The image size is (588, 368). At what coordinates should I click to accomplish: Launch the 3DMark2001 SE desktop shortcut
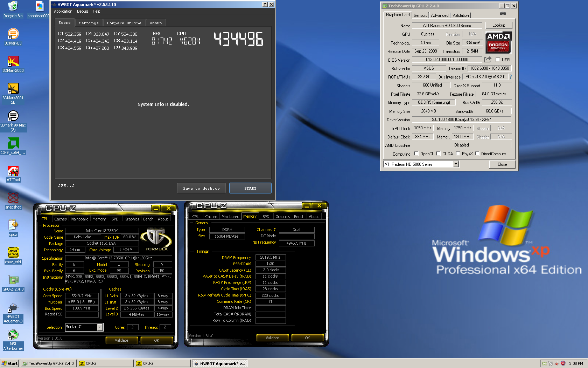coord(13,93)
